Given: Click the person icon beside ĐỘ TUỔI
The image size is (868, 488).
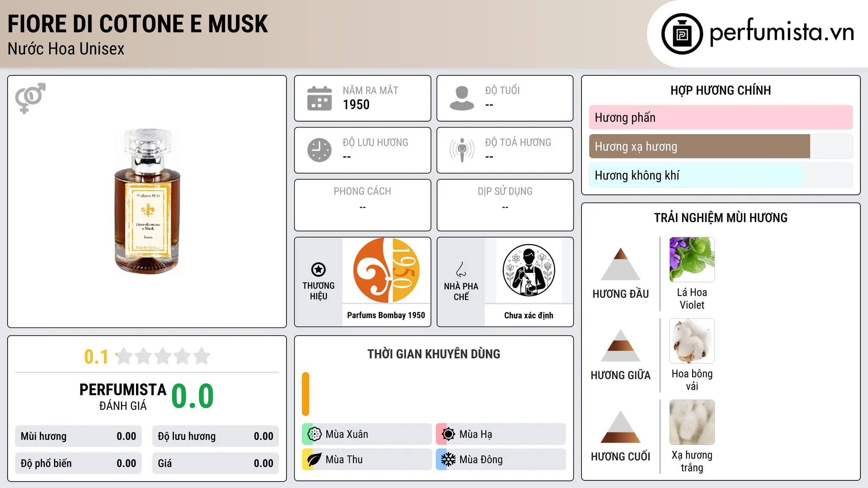Looking at the screenshot, I should (x=462, y=98).
